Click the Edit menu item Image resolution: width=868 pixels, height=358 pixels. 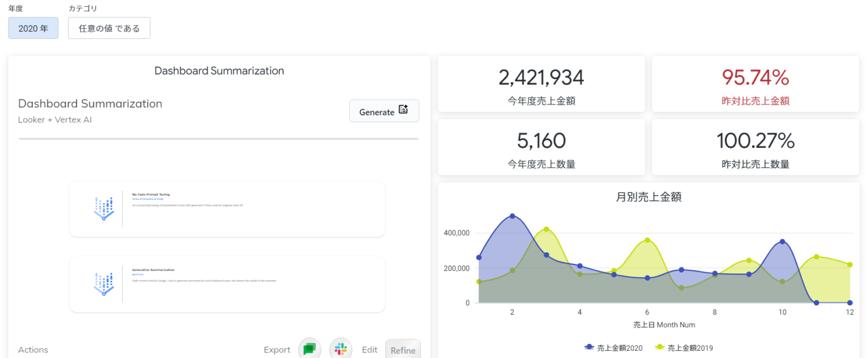370,349
